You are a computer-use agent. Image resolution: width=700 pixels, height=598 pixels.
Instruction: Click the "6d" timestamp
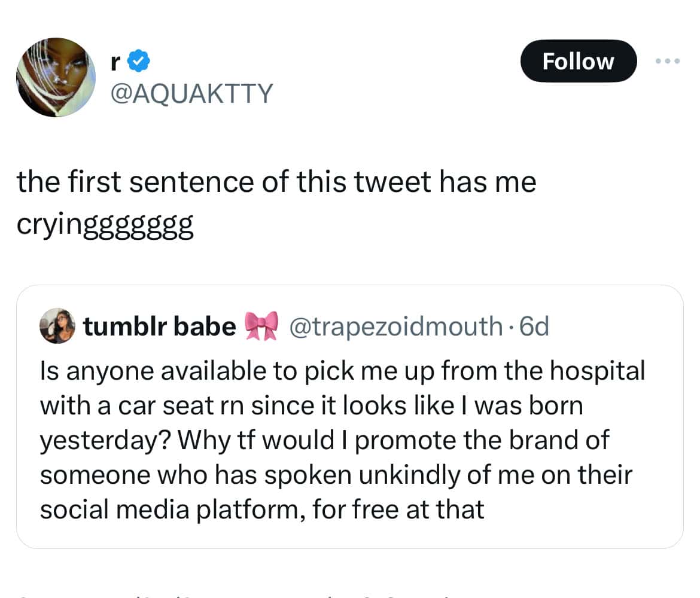coord(534,327)
